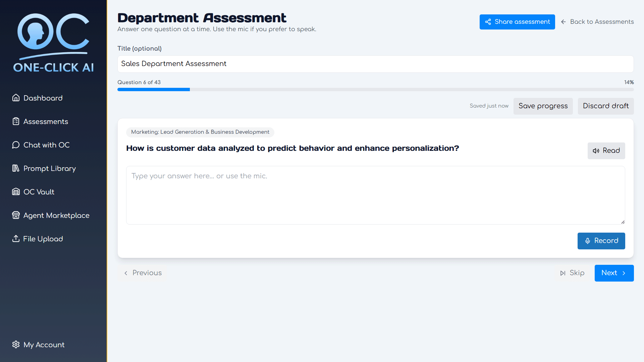
Task: Follow the Back to Assessments link
Action: [597, 22]
